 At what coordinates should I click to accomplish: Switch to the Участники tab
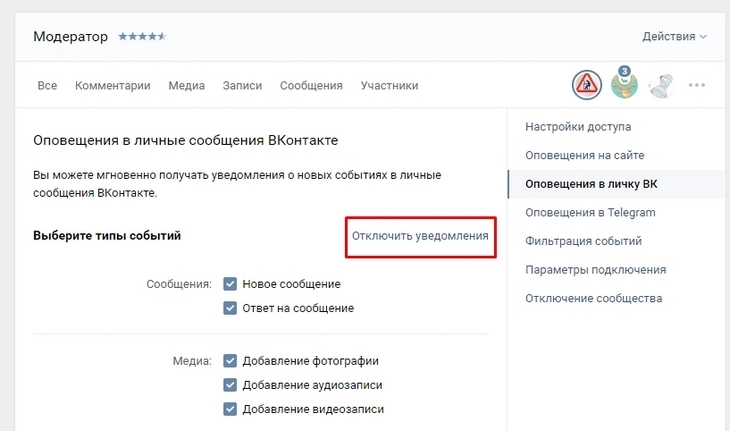click(389, 86)
